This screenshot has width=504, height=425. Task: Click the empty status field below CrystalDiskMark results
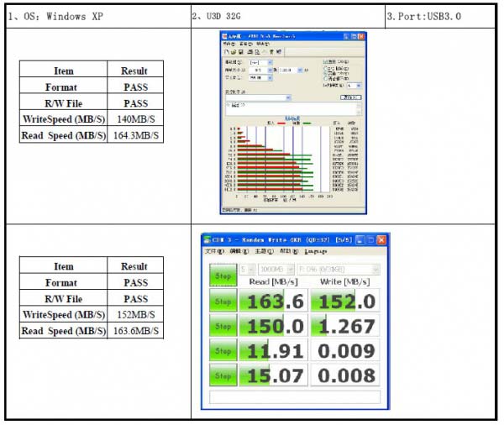[x=293, y=397]
